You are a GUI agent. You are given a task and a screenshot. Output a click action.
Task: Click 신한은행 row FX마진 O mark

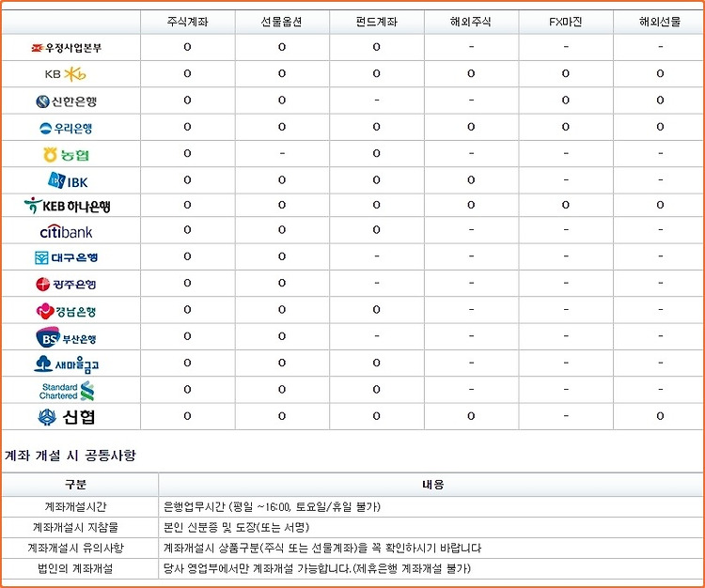click(x=566, y=100)
